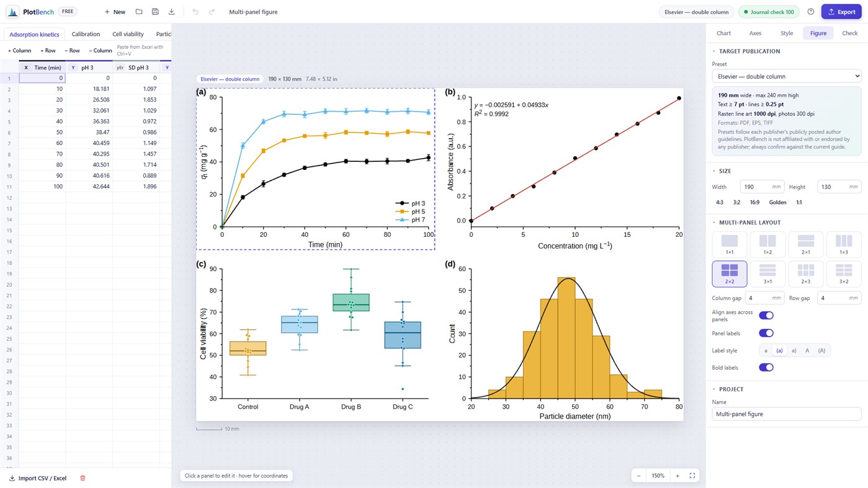
Task: Select the 'a)' label style option
Action: point(794,350)
